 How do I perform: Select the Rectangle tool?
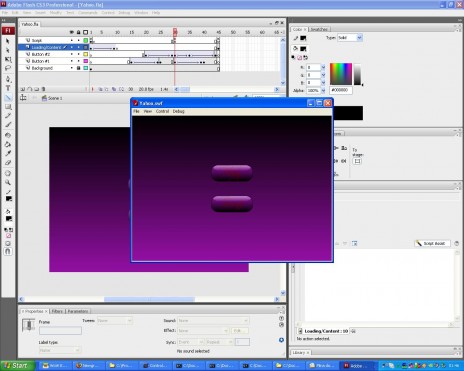click(x=8, y=107)
